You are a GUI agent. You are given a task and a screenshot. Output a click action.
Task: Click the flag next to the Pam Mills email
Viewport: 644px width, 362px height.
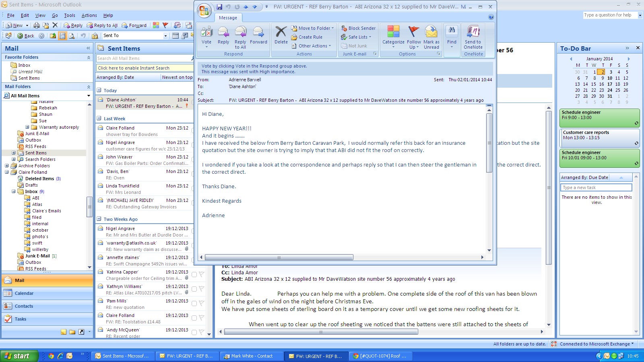(x=201, y=303)
